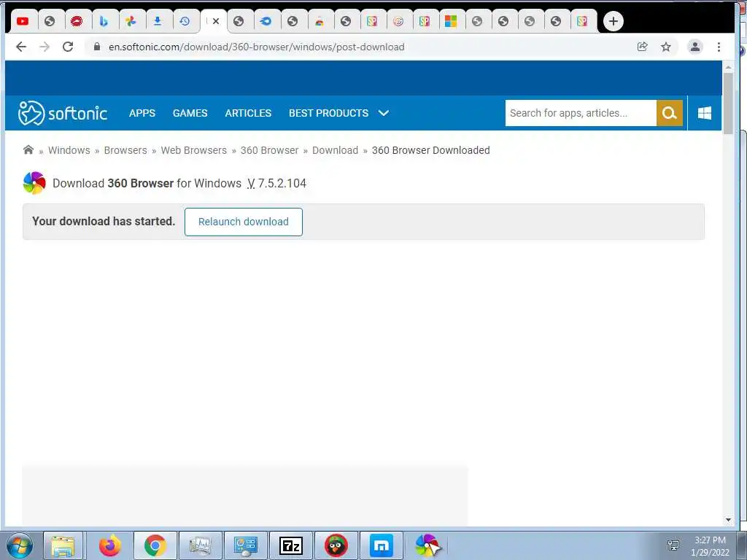The height and width of the screenshot is (560, 747).
Task: Open Chrome three-dot menu
Action: click(x=719, y=47)
